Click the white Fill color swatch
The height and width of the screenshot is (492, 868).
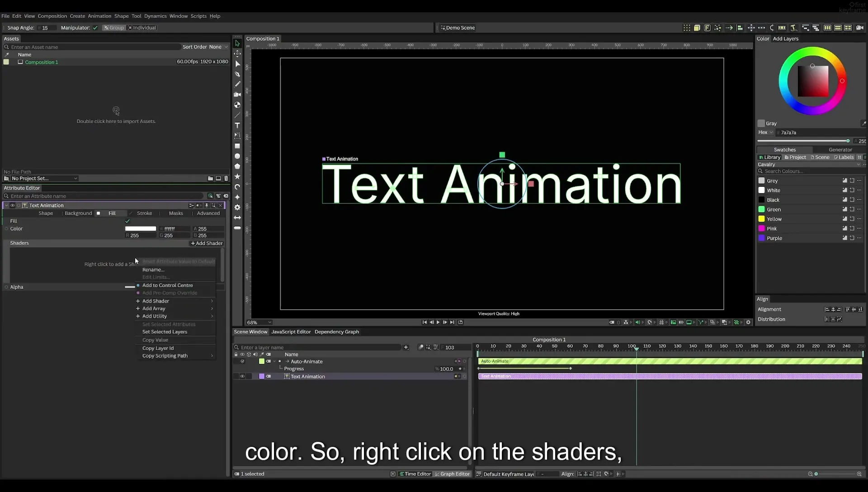141,229
